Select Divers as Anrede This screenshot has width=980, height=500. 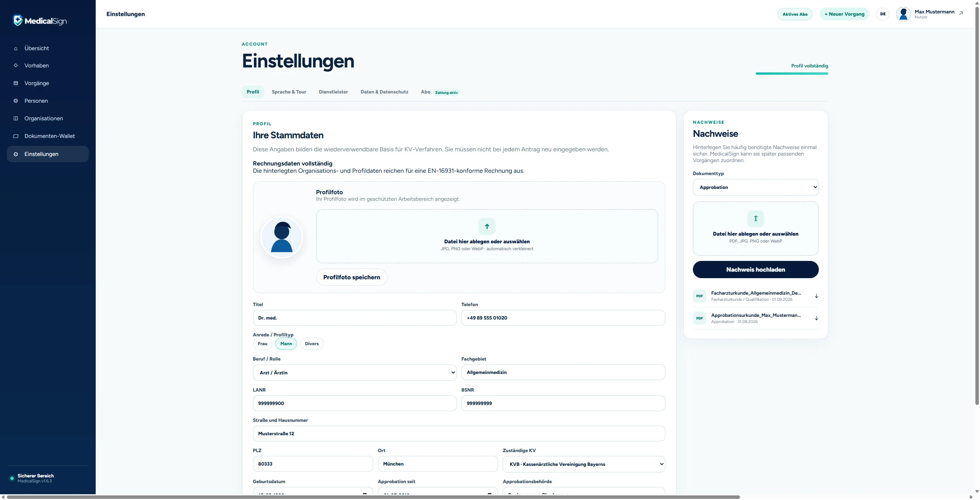tap(312, 344)
